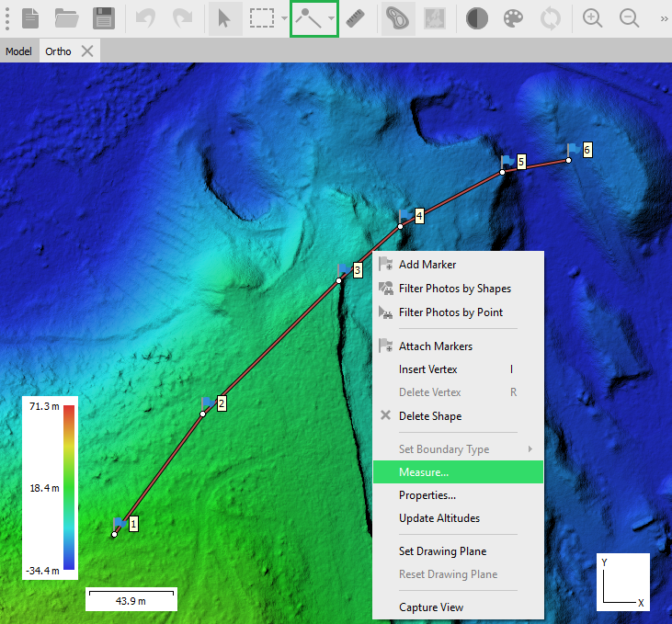
Task: Save the project with the floppy disk icon
Action: pos(104,17)
